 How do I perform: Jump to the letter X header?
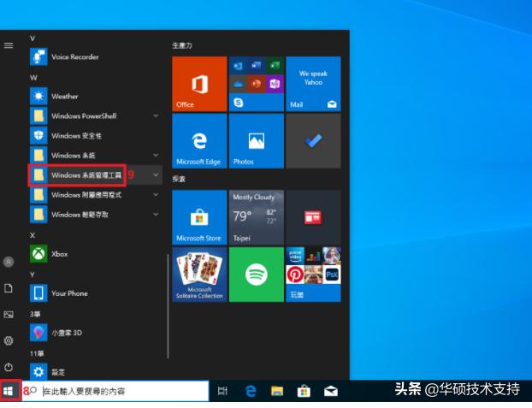[33, 235]
